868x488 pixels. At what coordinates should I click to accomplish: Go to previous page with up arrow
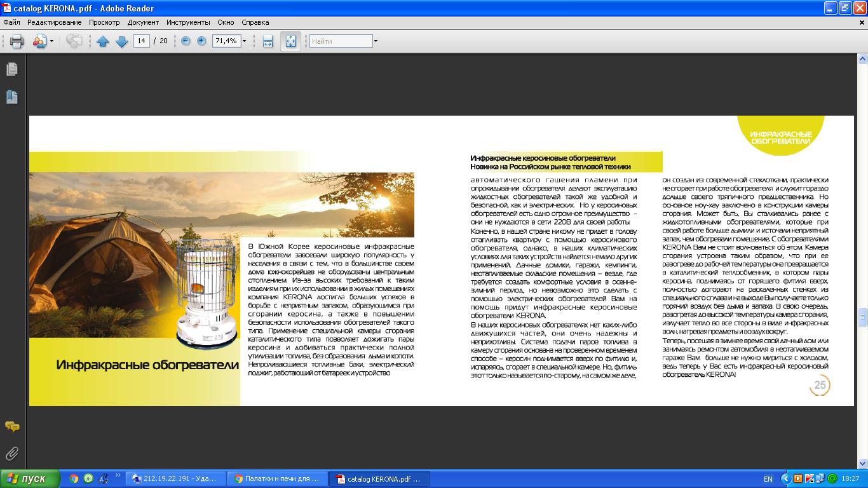[x=103, y=41]
